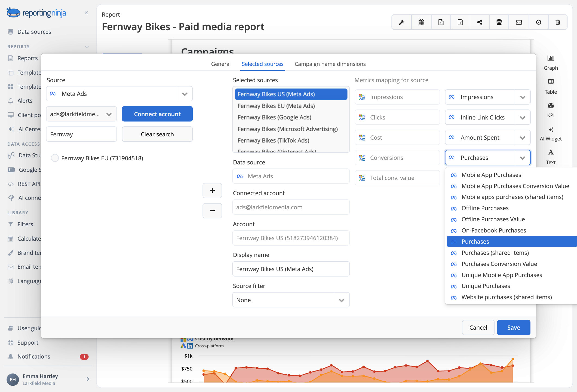Open report schedule clock icon

tap(538, 22)
